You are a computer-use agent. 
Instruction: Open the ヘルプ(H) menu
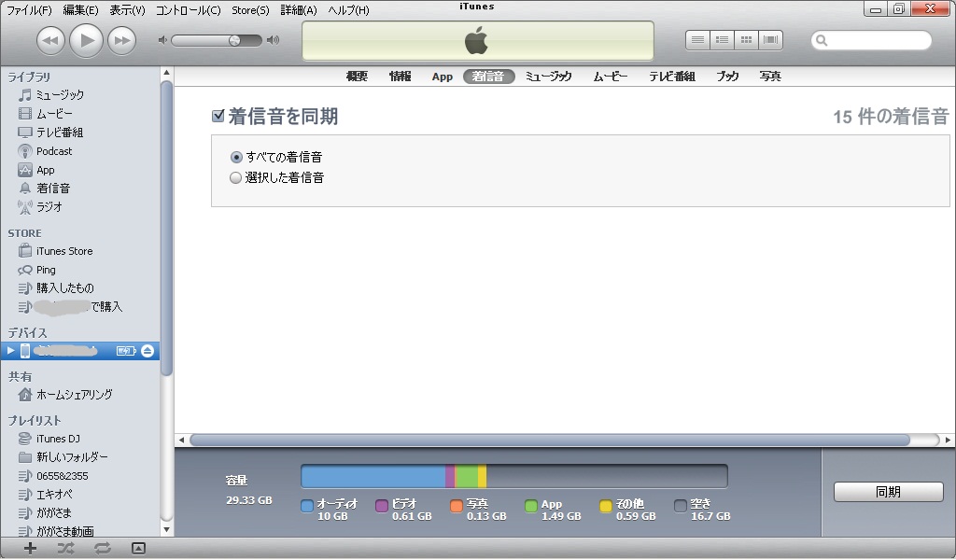tap(349, 10)
